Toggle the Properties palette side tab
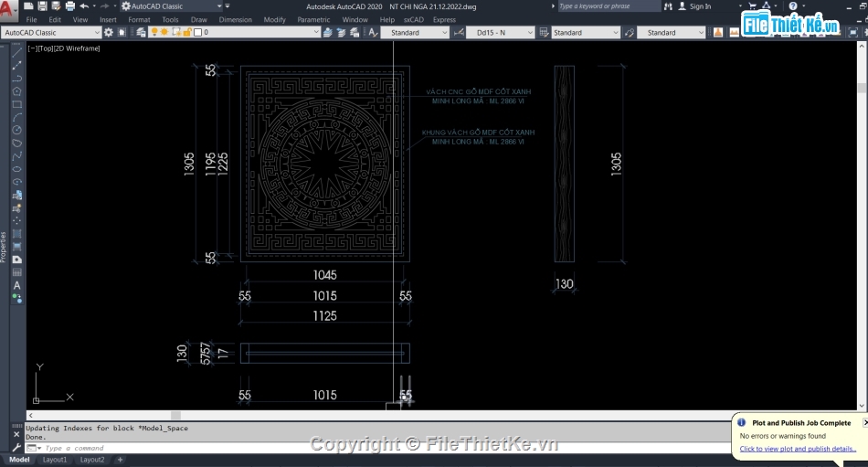 [4, 247]
